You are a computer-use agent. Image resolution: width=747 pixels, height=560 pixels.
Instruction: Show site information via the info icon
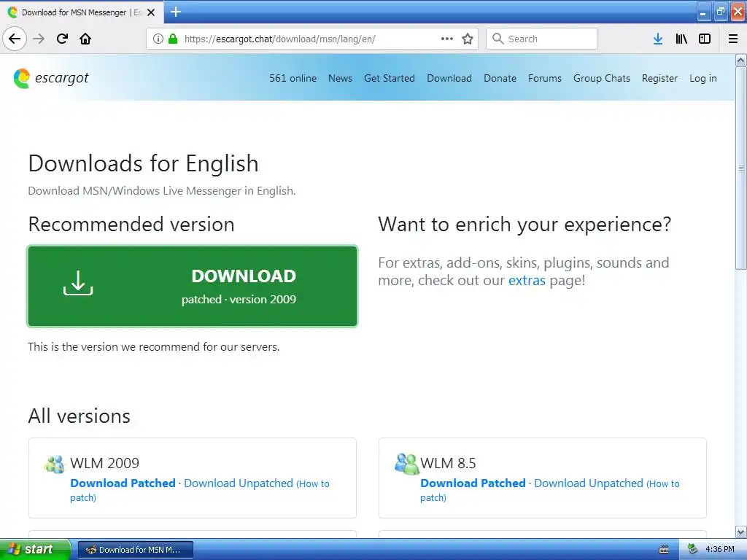(x=158, y=39)
